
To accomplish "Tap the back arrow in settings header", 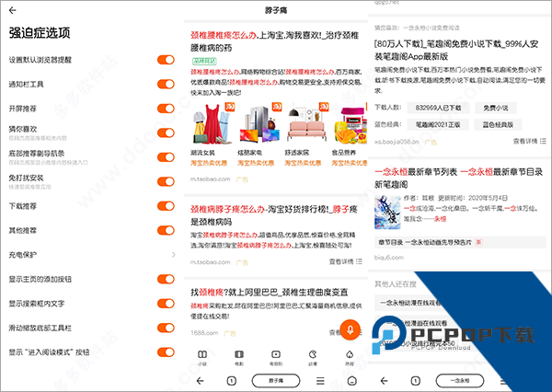I will tap(13, 10).
